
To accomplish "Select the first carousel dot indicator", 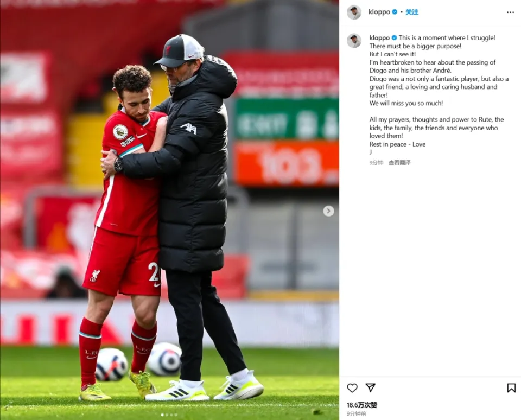I will tap(162, 415).
